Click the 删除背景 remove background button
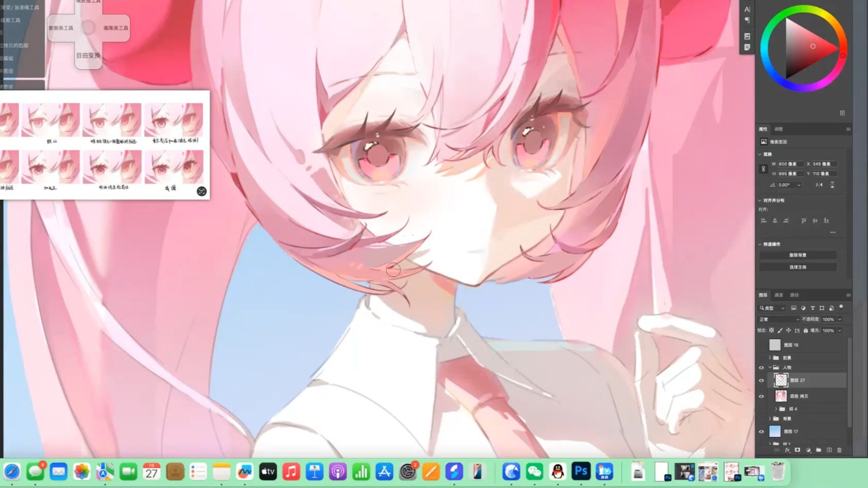The width and height of the screenshot is (868, 488). 798,255
